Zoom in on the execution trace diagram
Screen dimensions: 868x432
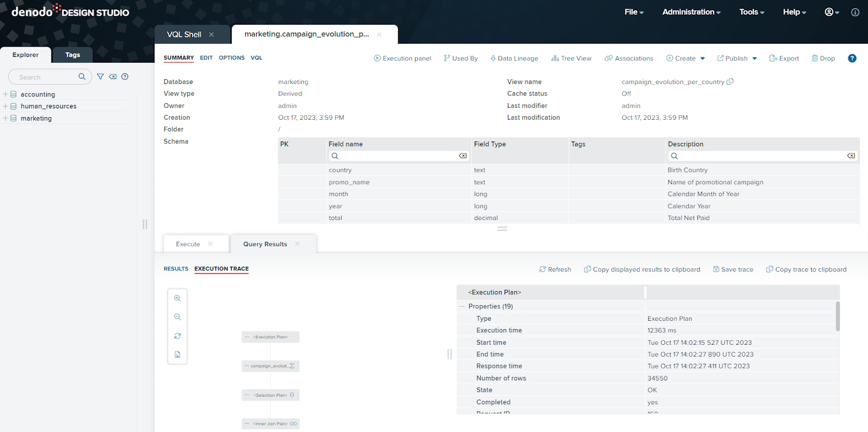(177, 299)
